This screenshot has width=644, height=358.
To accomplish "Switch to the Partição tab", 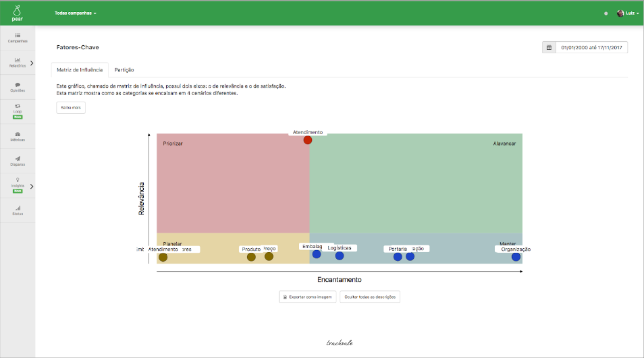I will click(124, 69).
